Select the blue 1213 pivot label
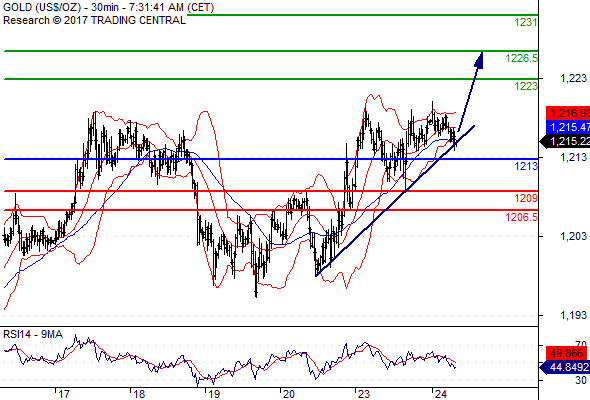 (x=526, y=166)
